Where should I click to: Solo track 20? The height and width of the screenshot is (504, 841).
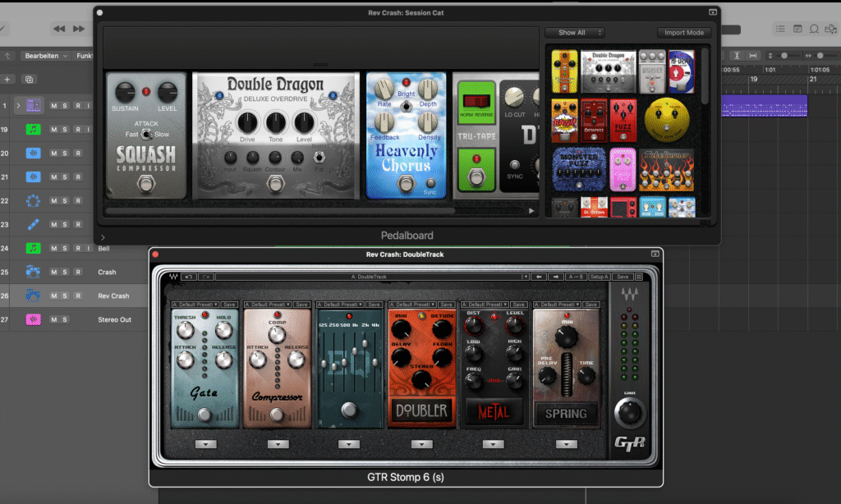coord(65,153)
